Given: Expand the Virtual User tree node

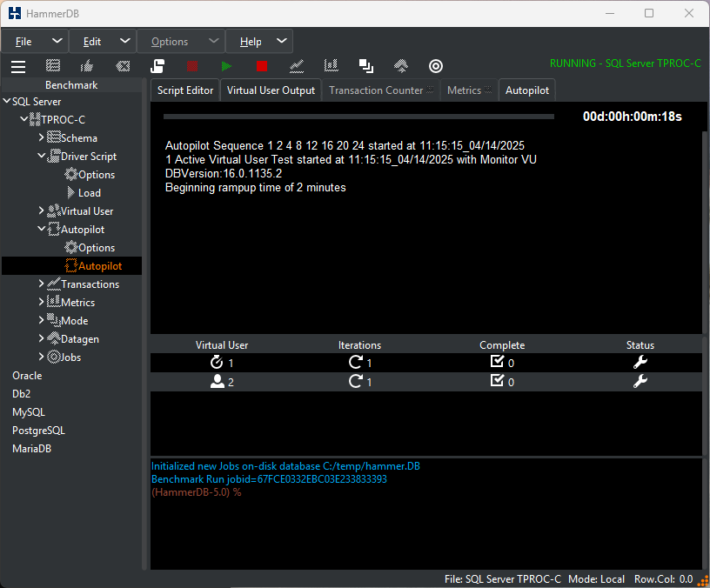Looking at the screenshot, I should click(41, 210).
